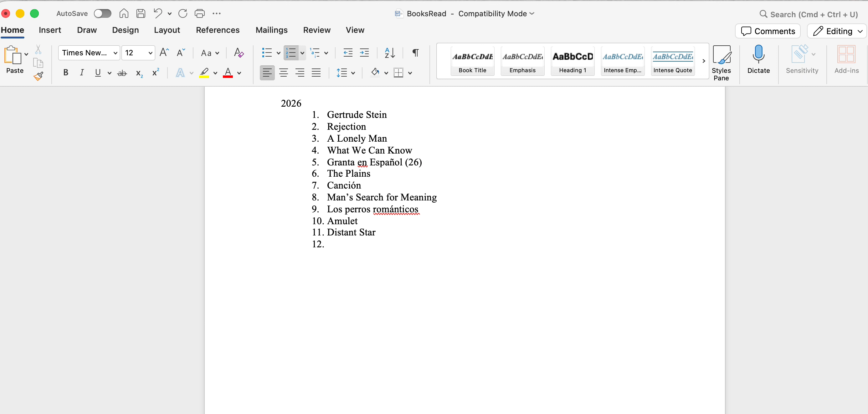The image size is (868, 414).
Task: Open Add-ins
Action: pyautogui.click(x=846, y=59)
